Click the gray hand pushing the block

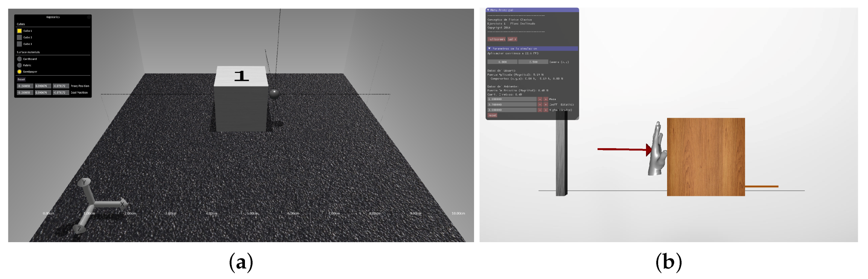(x=657, y=150)
